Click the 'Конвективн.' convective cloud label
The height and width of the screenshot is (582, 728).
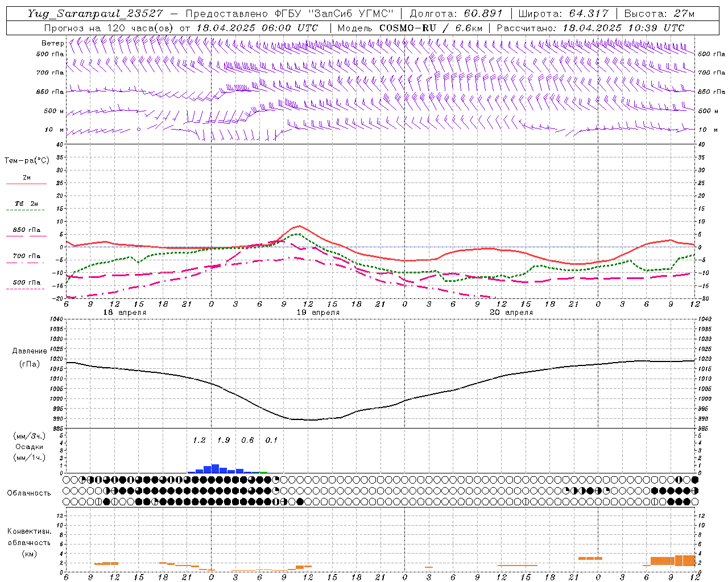[29, 531]
